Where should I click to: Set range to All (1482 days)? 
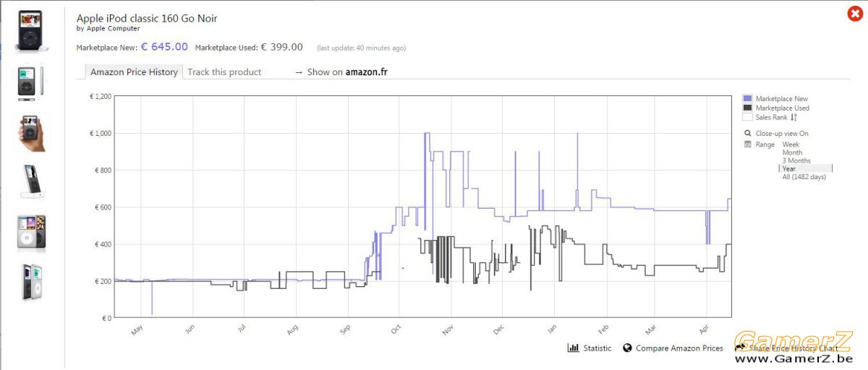coord(804,177)
